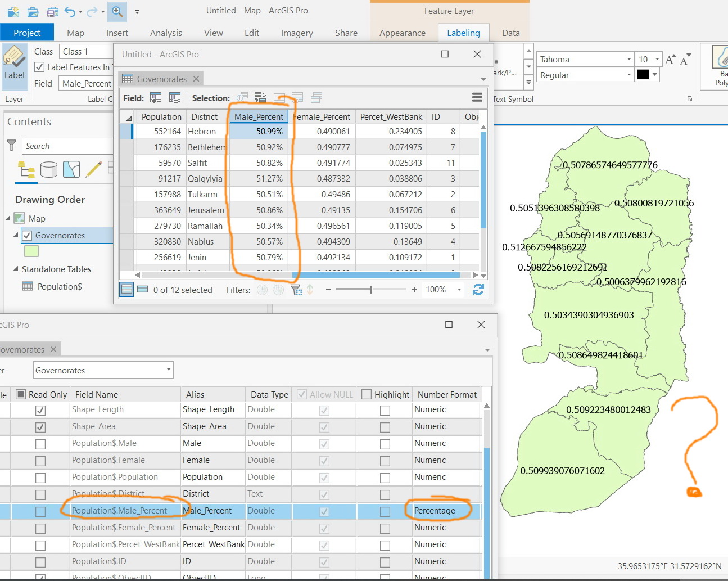Click in the Contents search box
Viewport: 728px width, 581px height.
tap(67, 146)
